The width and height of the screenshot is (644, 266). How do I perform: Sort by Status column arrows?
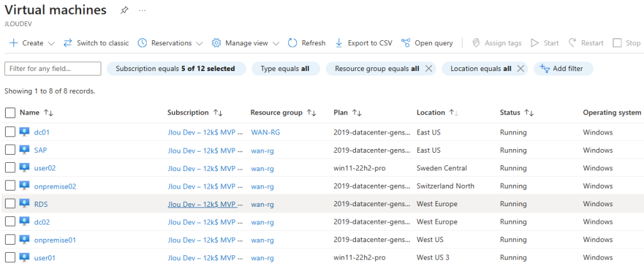point(529,113)
